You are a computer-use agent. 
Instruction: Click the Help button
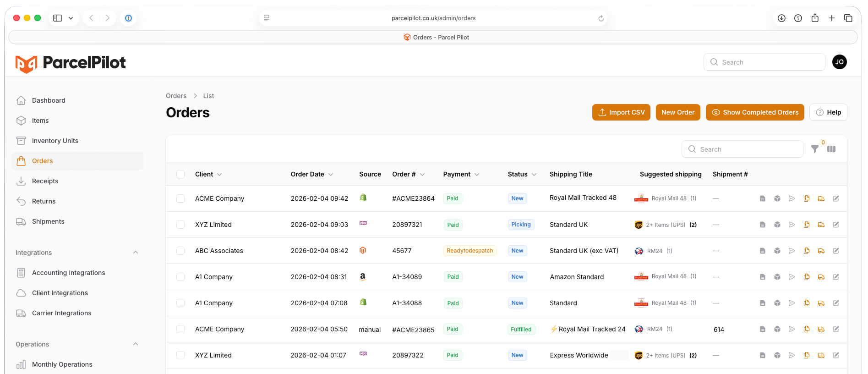(828, 112)
